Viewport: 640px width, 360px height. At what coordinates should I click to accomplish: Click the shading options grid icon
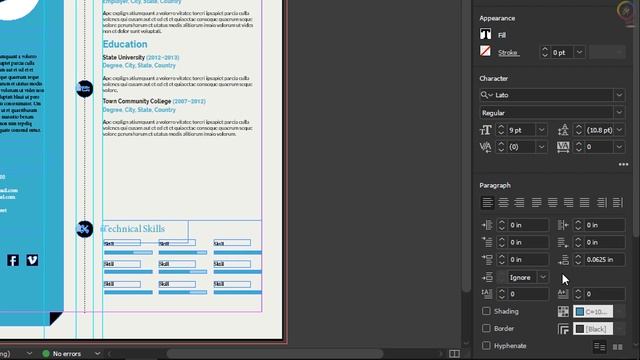tap(563, 311)
